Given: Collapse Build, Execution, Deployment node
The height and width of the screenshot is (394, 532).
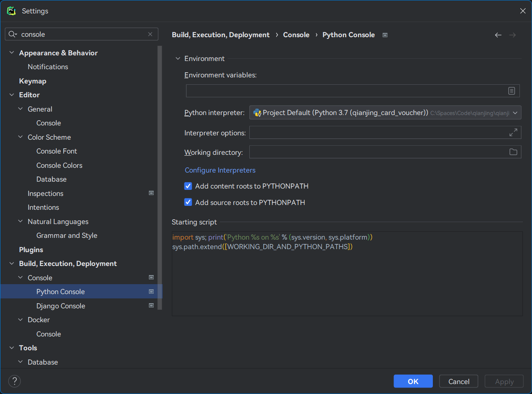Looking at the screenshot, I should [x=12, y=263].
